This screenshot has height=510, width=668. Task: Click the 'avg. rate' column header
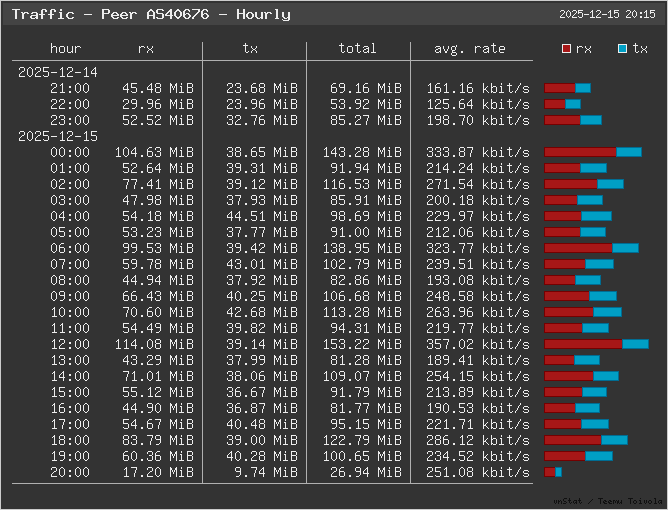[470, 48]
